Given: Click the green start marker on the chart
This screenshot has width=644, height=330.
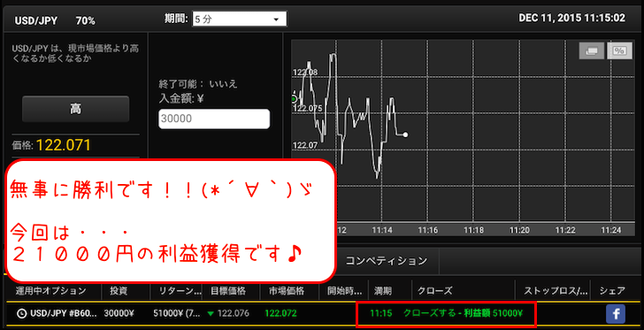Looking at the screenshot, I should click(294, 99).
